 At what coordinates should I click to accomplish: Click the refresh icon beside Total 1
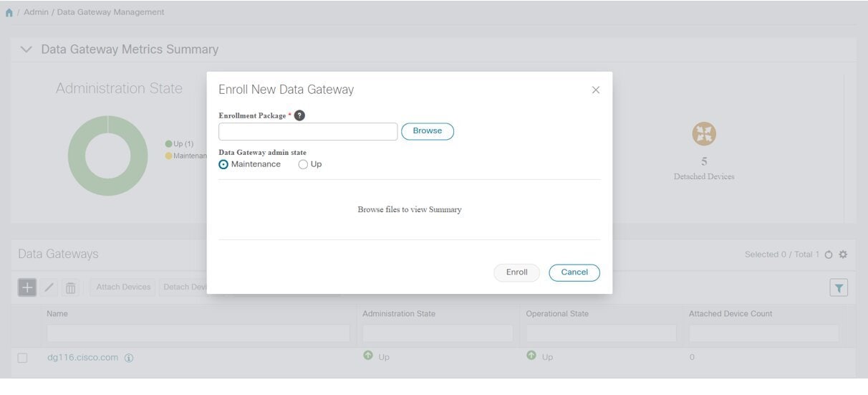(829, 254)
